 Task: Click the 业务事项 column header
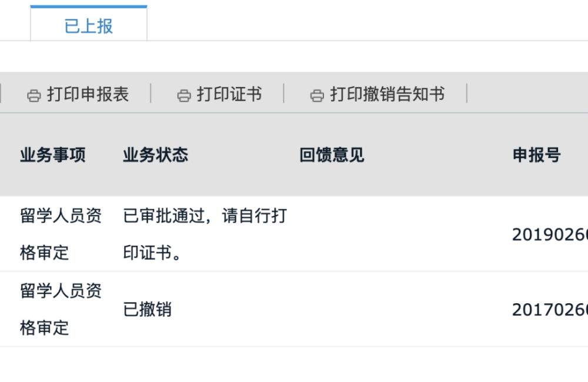click(x=53, y=155)
